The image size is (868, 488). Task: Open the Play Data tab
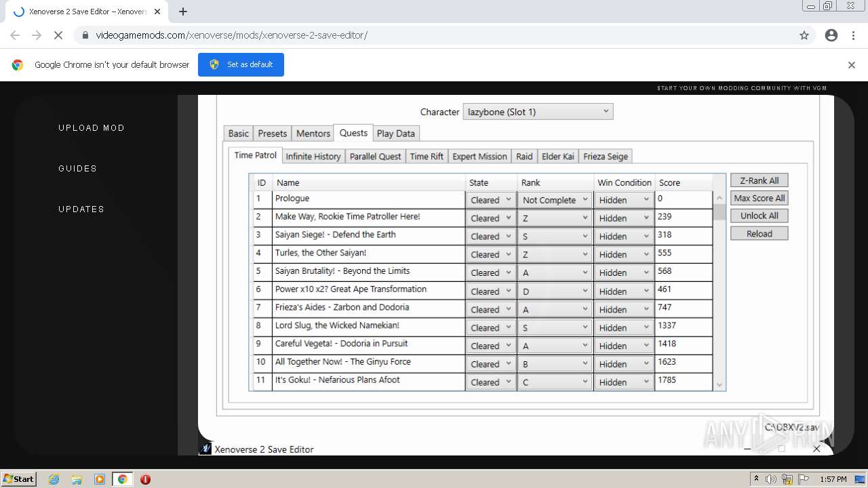(396, 134)
